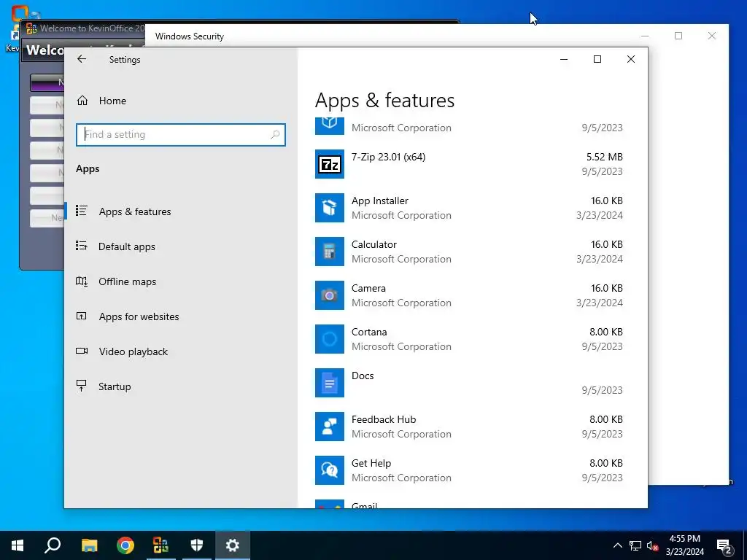
Task: Click the Camera app icon
Action: 329,295
